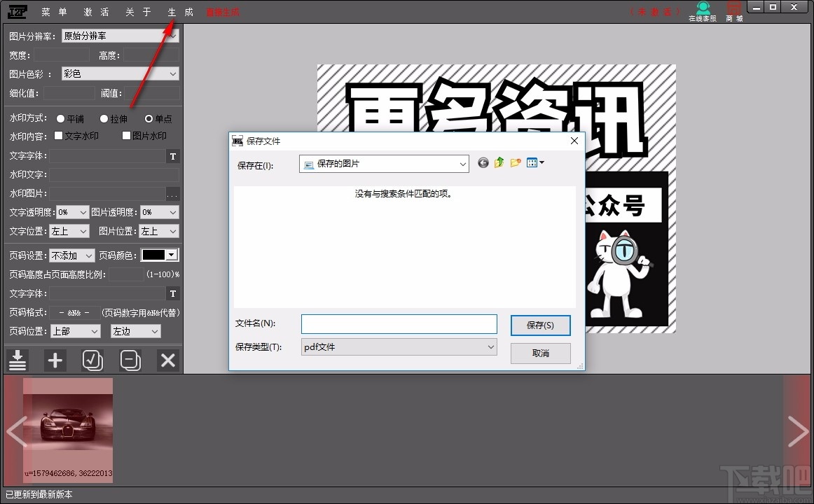
Task: Create a new folder in the save dialog
Action: pyautogui.click(x=516, y=162)
